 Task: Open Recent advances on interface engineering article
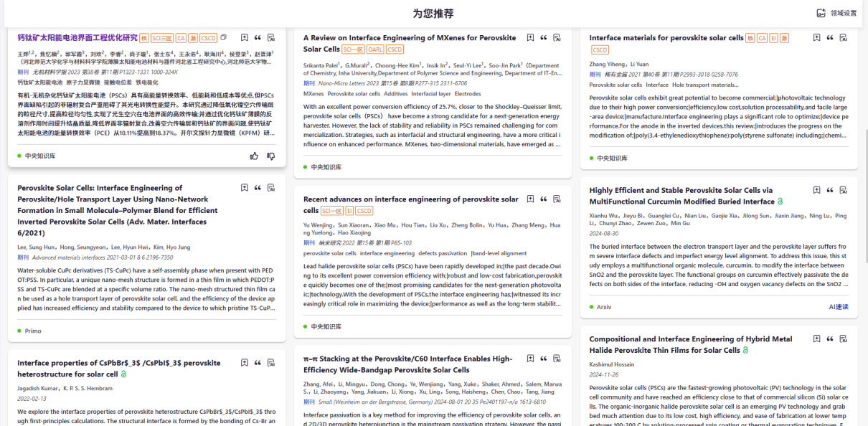(x=411, y=204)
